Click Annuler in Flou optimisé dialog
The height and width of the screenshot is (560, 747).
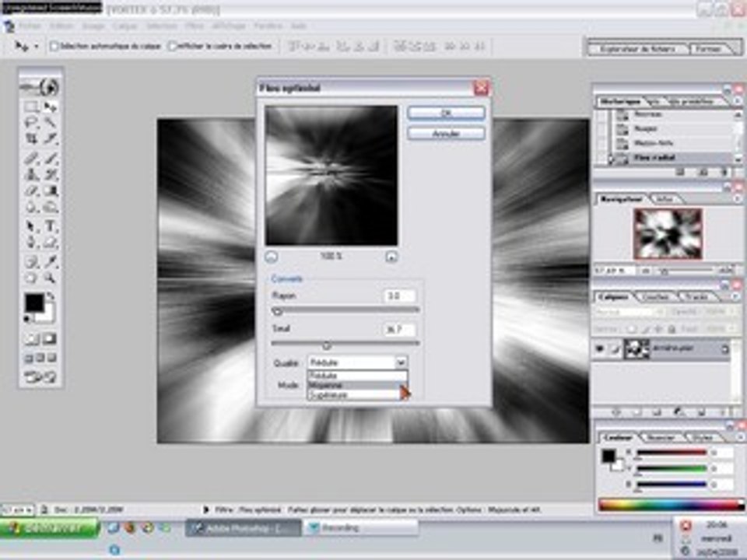coord(446,134)
